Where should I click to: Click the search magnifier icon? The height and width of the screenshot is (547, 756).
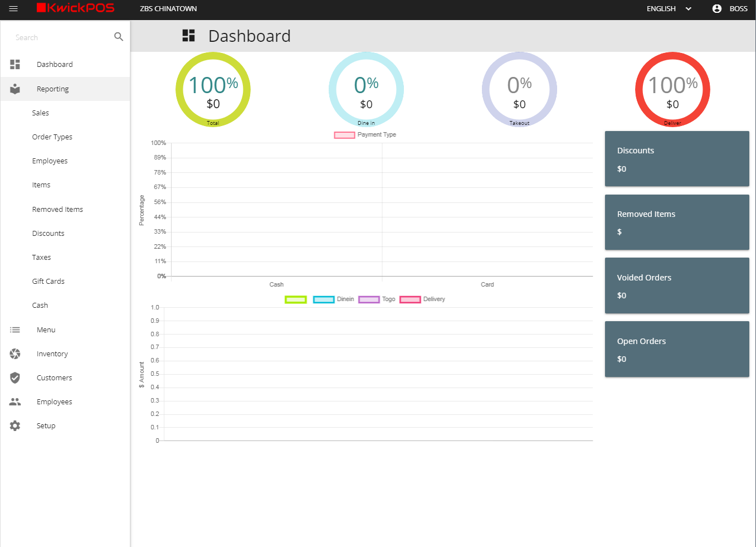tap(118, 37)
